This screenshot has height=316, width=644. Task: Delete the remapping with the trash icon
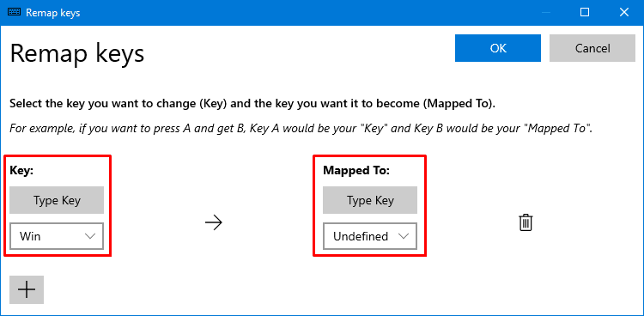pos(526,222)
